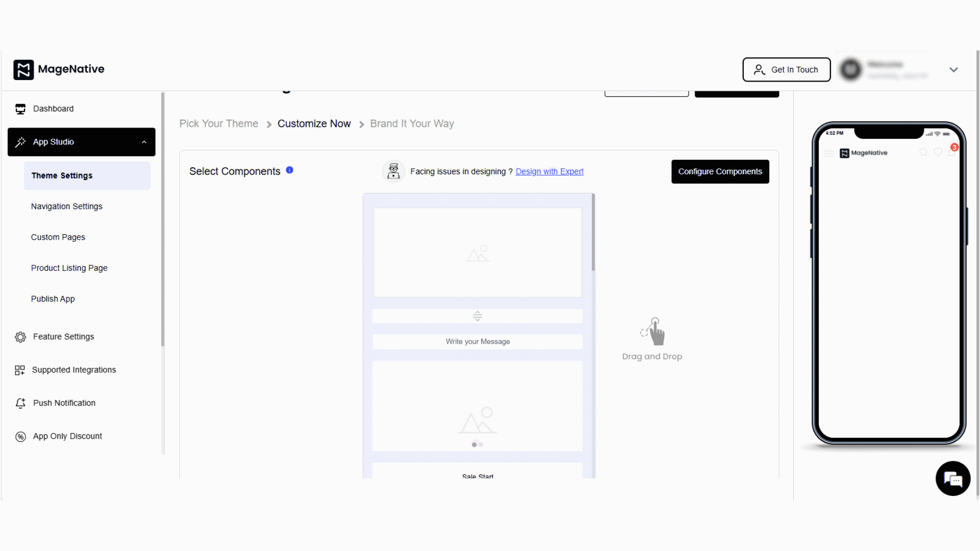The width and height of the screenshot is (980, 551).
Task: Click the search icon in the phone preview
Action: (924, 153)
